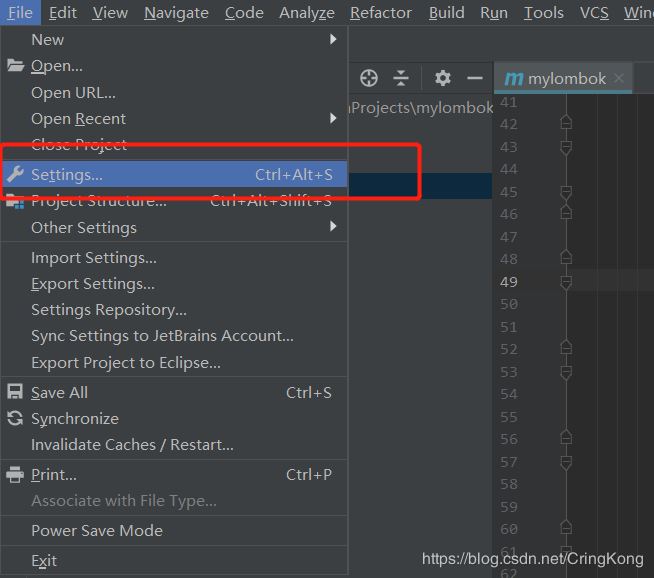Open the VCS menu
This screenshot has height=578, width=654.
[594, 13]
